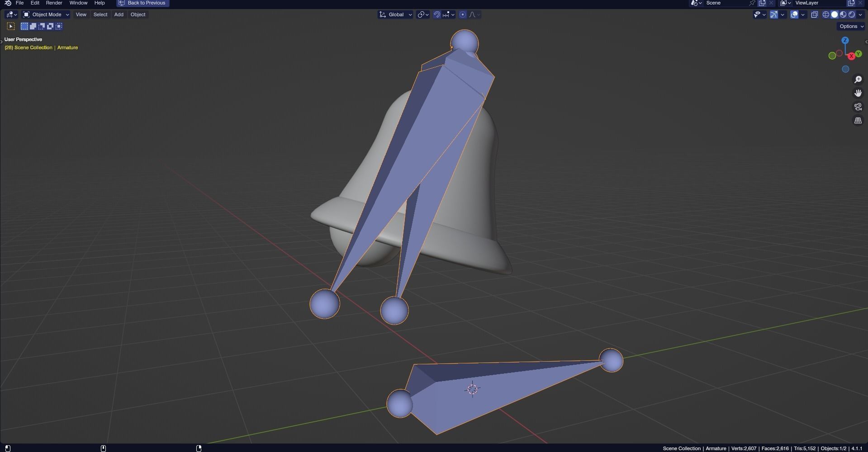868x452 pixels.
Task: Click the Blender logo icon
Action: point(8,3)
